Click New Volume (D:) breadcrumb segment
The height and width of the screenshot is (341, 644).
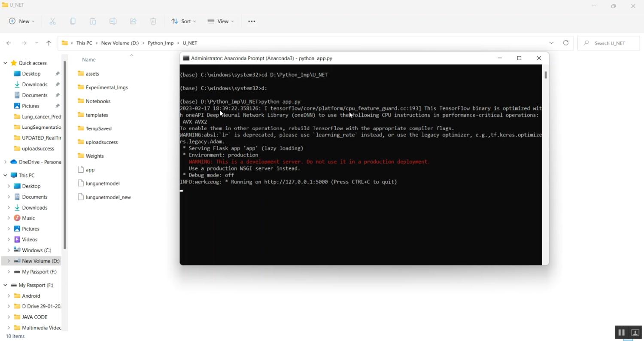coord(120,43)
